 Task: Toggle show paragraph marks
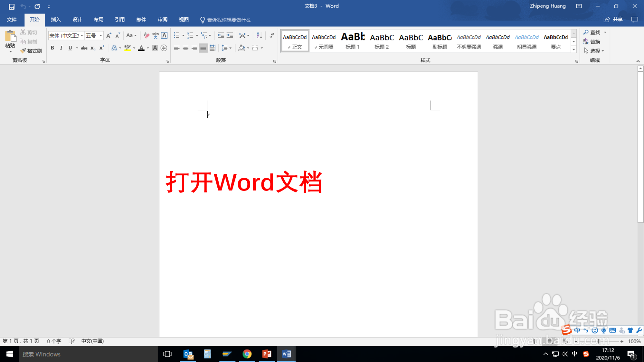(272, 35)
